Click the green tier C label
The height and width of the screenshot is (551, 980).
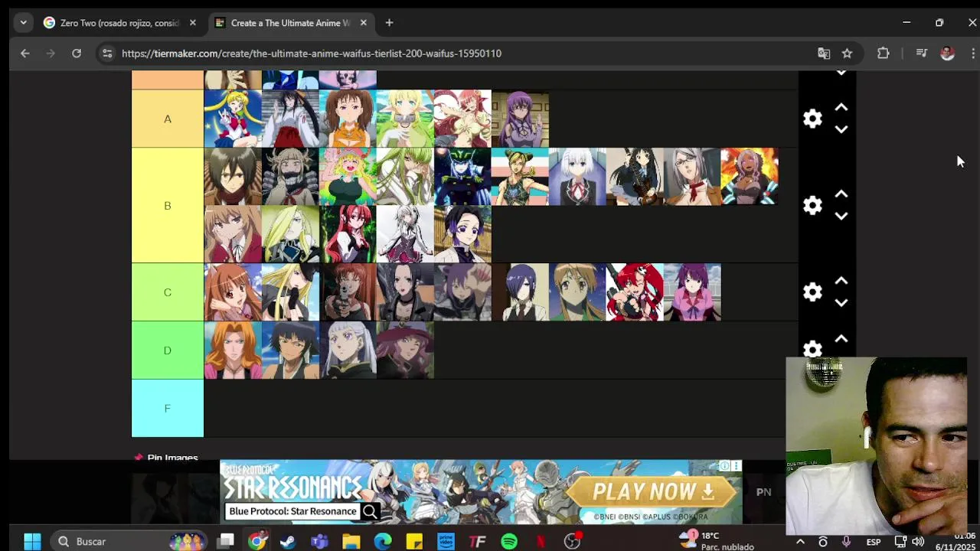[168, 292]
